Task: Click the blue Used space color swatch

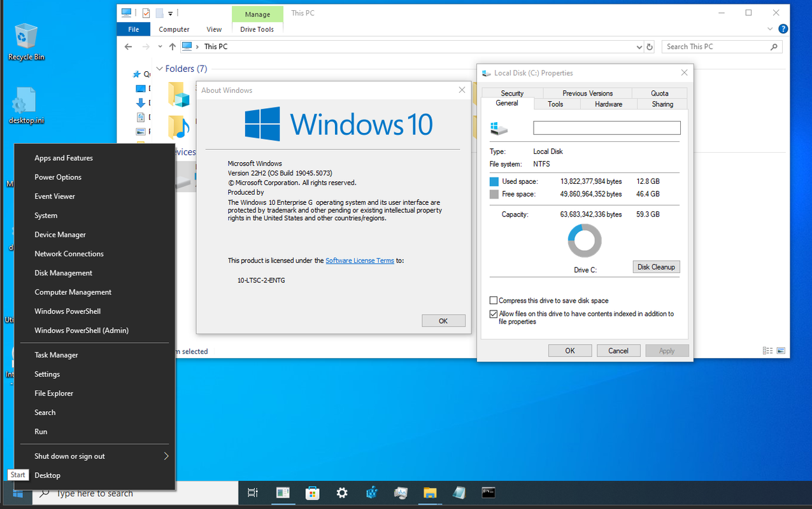Action: coord(494,182)
